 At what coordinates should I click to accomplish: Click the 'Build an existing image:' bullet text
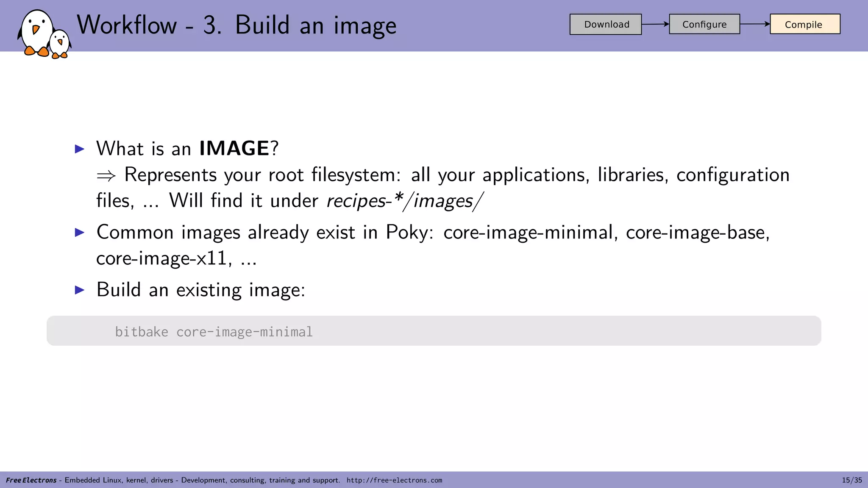(201, 290)
